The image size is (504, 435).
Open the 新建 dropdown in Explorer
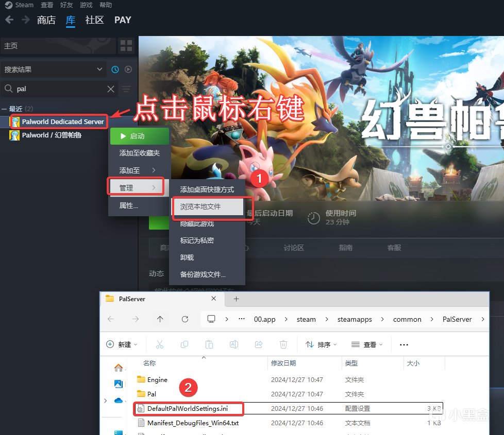pyautogui.click(x=122, y=344)
